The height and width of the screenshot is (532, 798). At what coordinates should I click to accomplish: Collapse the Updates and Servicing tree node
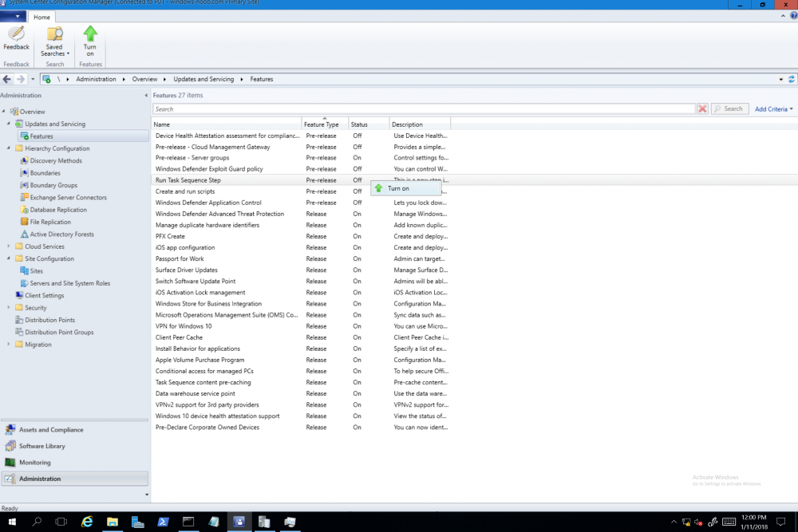(x=9, y=124)
